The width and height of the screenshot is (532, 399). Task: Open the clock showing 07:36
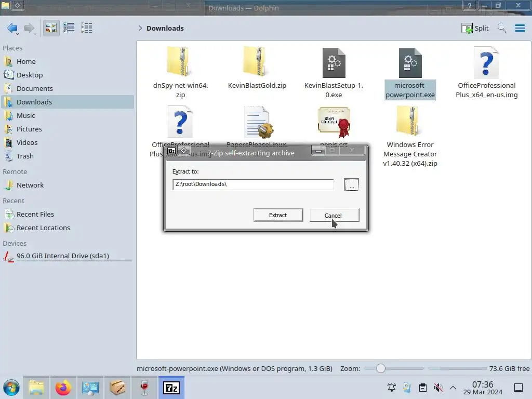tap(483, 388)
